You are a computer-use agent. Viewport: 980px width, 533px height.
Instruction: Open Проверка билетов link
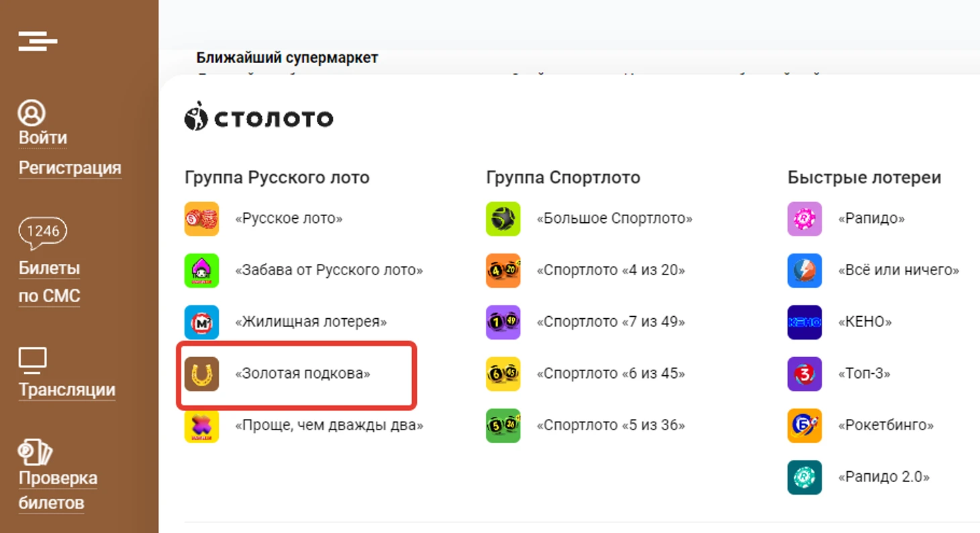58,490
